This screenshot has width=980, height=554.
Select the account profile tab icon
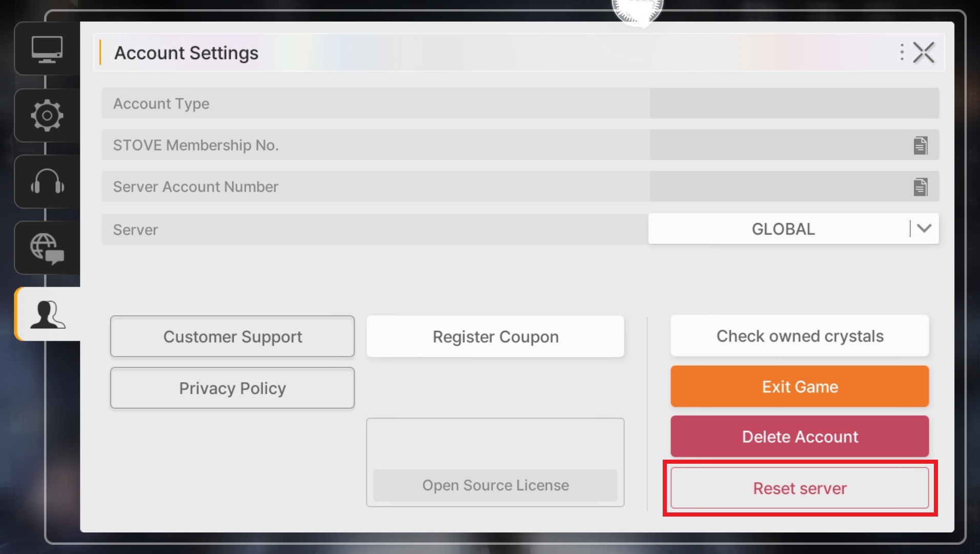(48, 314)
